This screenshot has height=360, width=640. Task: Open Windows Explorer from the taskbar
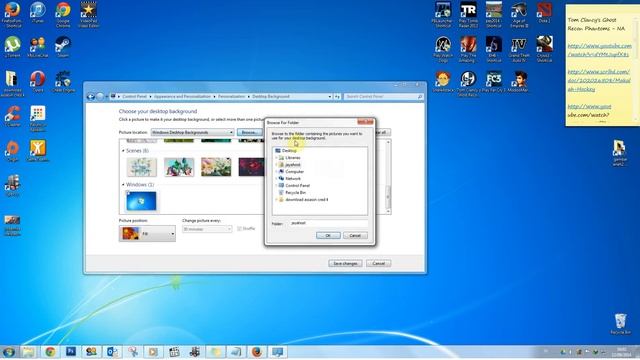[x=29, y=352]
